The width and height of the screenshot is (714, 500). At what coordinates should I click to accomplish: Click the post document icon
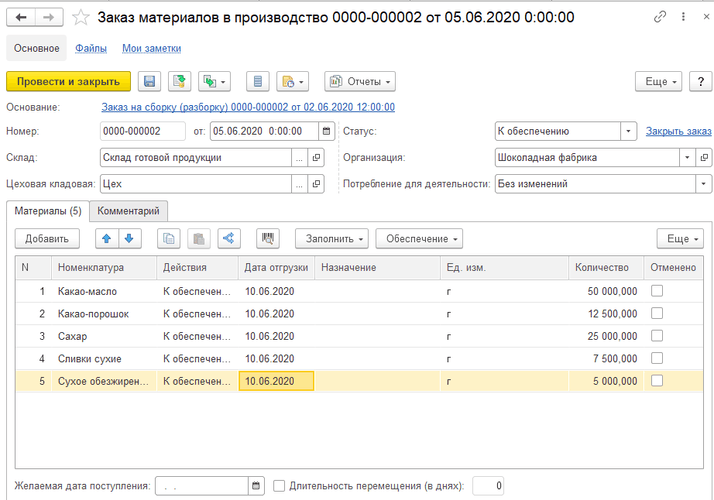pos(180,81)
